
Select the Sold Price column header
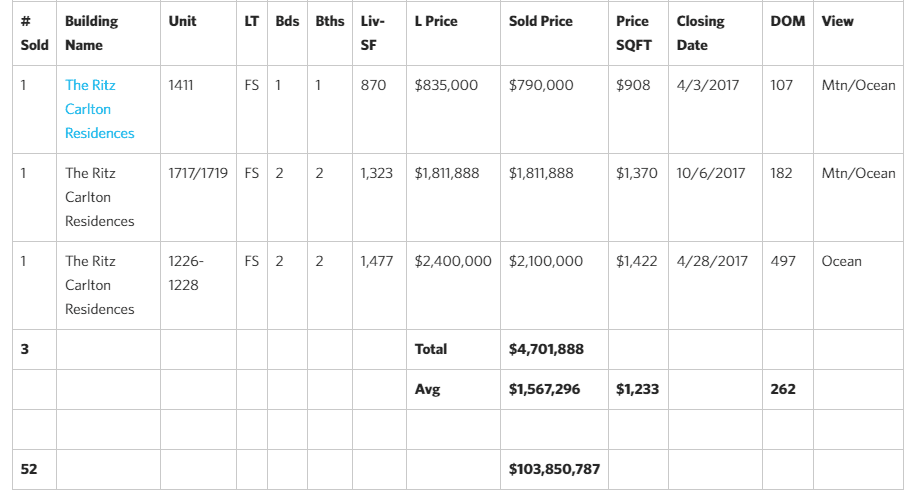[540, 21]
